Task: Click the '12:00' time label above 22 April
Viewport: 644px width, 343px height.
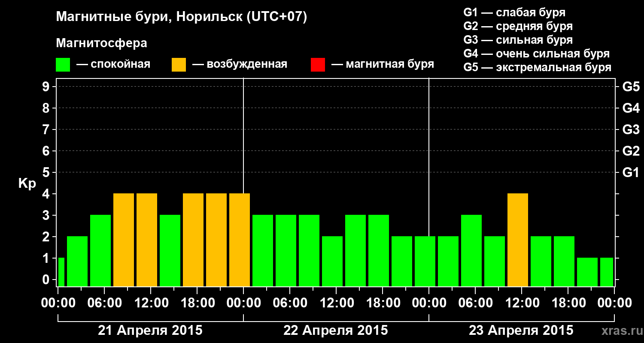Action: tap(336, 303)
